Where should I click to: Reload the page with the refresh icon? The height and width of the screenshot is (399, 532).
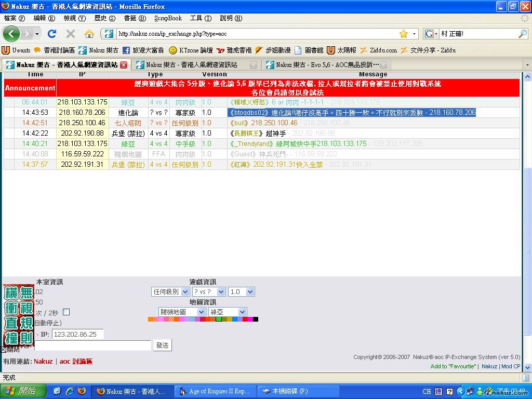(52, 34)
